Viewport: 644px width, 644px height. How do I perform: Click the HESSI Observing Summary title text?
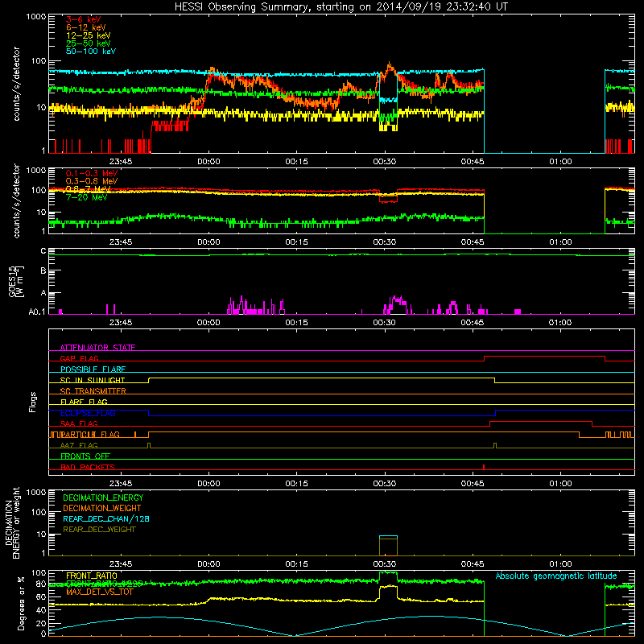[341, 7]
